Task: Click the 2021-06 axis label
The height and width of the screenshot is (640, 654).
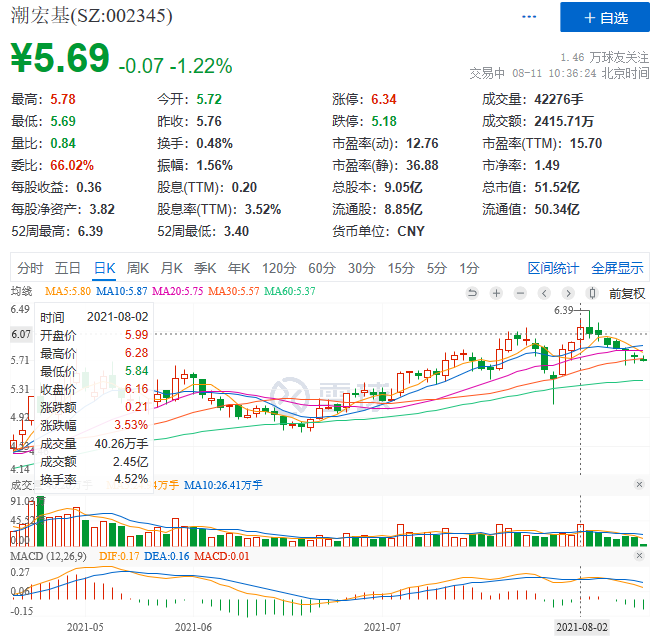Action: point(193,627)
